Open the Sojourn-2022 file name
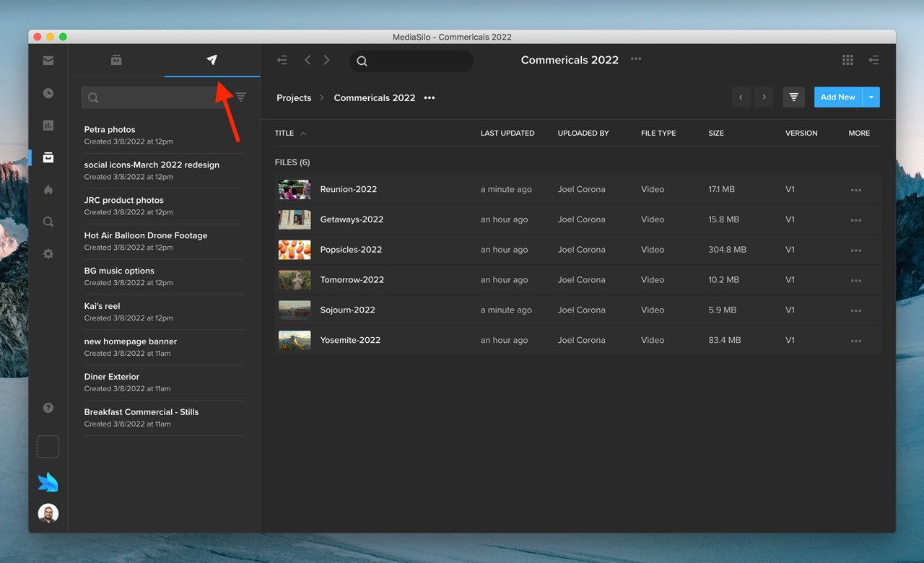The image size is (924, 563). click(x=348, y=310)
